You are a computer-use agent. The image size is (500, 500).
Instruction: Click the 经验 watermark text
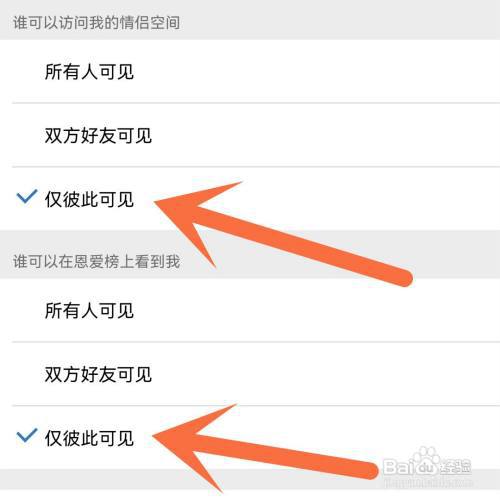click(x=454, y=467)
